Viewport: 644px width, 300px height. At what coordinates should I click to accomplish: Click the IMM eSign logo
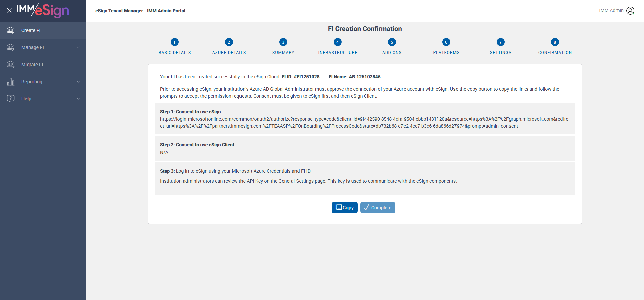pos(43,10)
